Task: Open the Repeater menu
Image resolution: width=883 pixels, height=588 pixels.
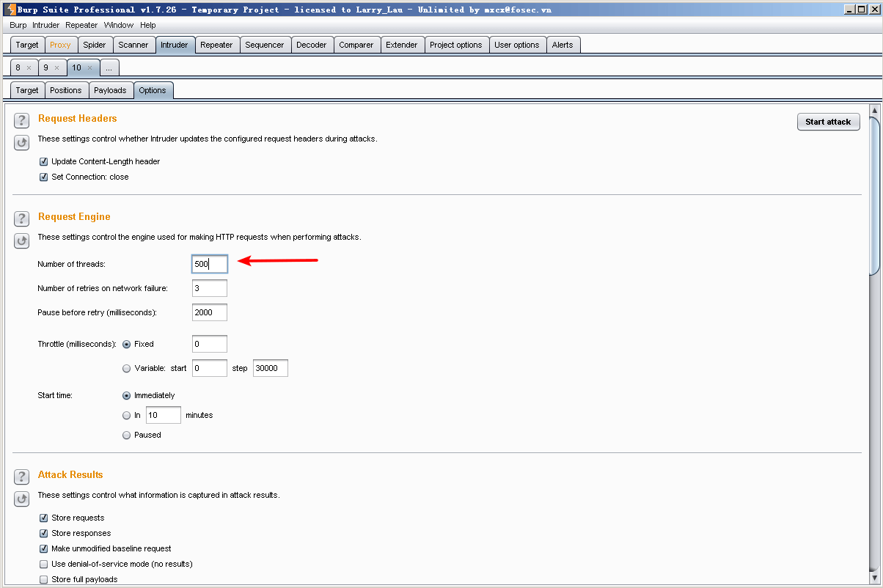Action: point(81,25)
